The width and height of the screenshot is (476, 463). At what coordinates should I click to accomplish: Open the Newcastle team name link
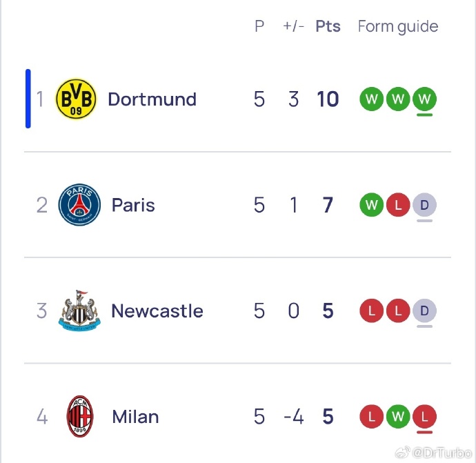[157, 311]
